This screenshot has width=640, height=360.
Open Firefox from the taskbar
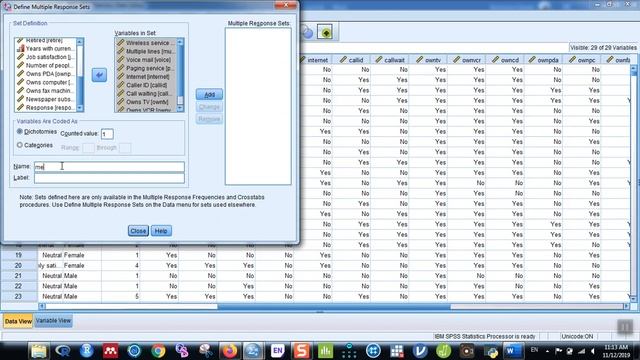click(230, 351)
